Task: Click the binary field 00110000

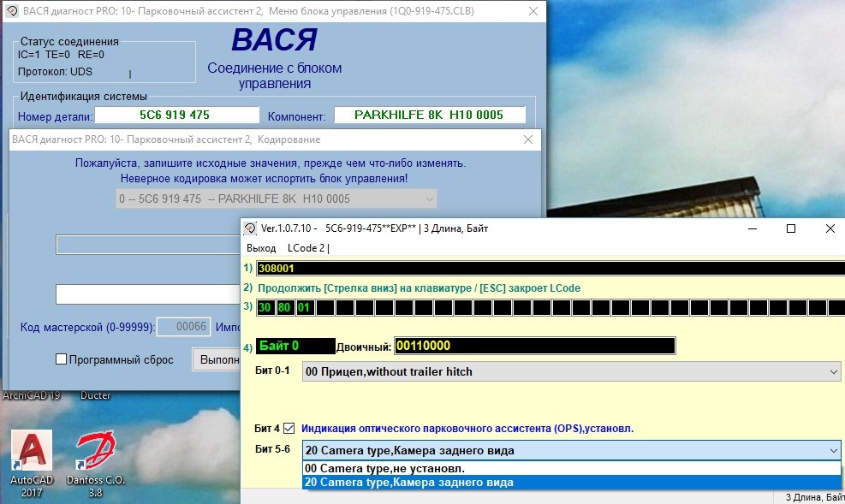Action: (x=534, y=346)
